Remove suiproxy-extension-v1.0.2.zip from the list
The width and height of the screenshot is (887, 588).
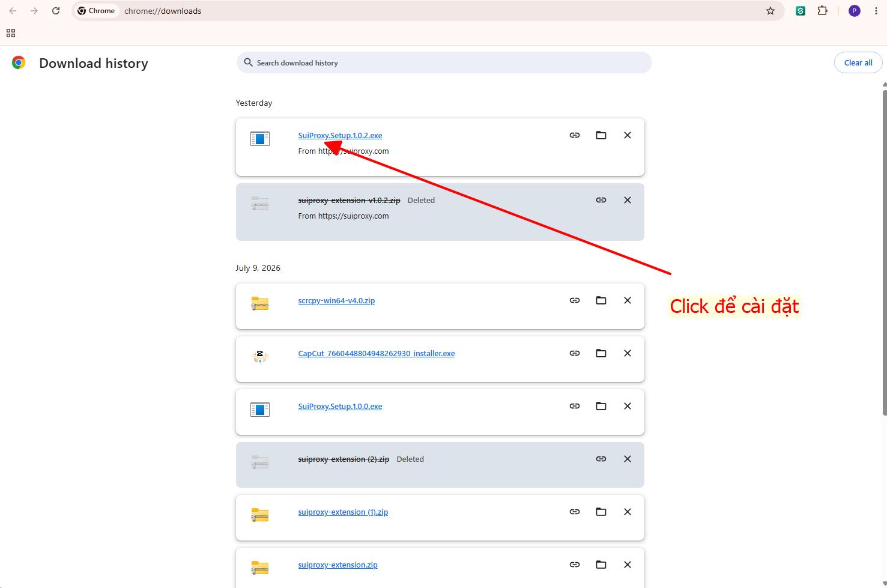pyautogui.click(x=628, y=200)
